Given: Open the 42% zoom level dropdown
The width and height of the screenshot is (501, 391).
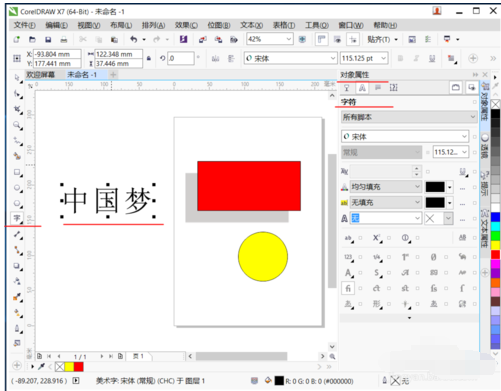Looking at the screenshot, I should coord(289,39).
